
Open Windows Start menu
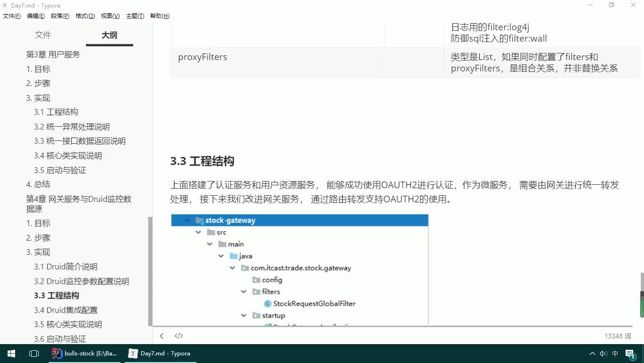coord(11,354)
